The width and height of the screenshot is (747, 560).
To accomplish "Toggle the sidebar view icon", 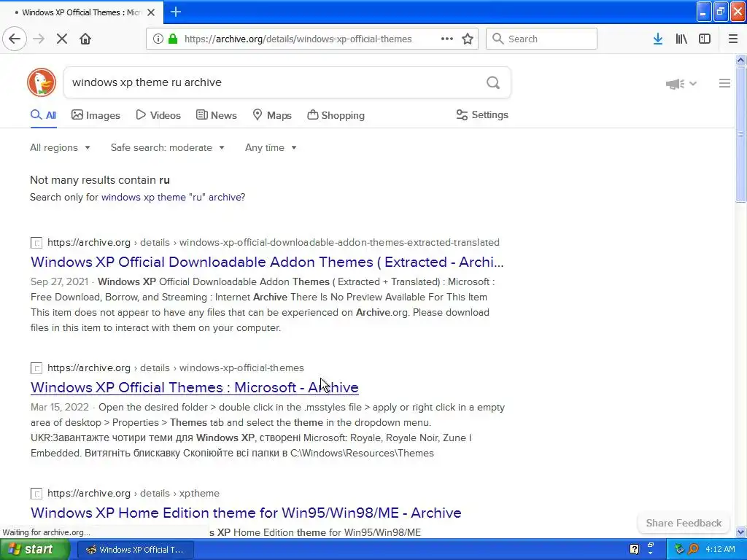I will pyautogui.click(x=705, y=39).
